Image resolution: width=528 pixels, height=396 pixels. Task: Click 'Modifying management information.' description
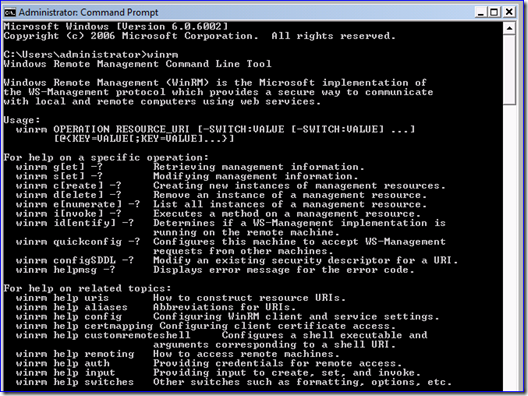click(256, 176)
